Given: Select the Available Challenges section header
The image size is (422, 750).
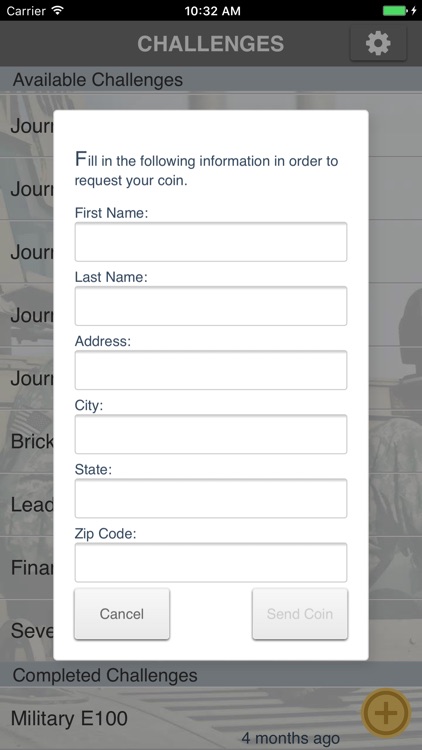Looking at the screenshot, I should (x=211, y=79).
